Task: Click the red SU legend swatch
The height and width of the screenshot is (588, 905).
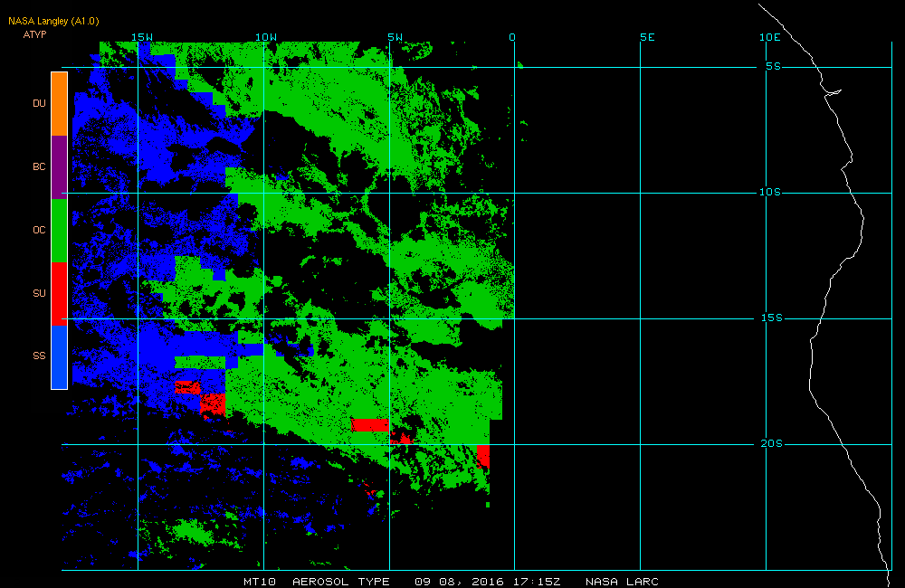Action: click(x=60, y=294)
